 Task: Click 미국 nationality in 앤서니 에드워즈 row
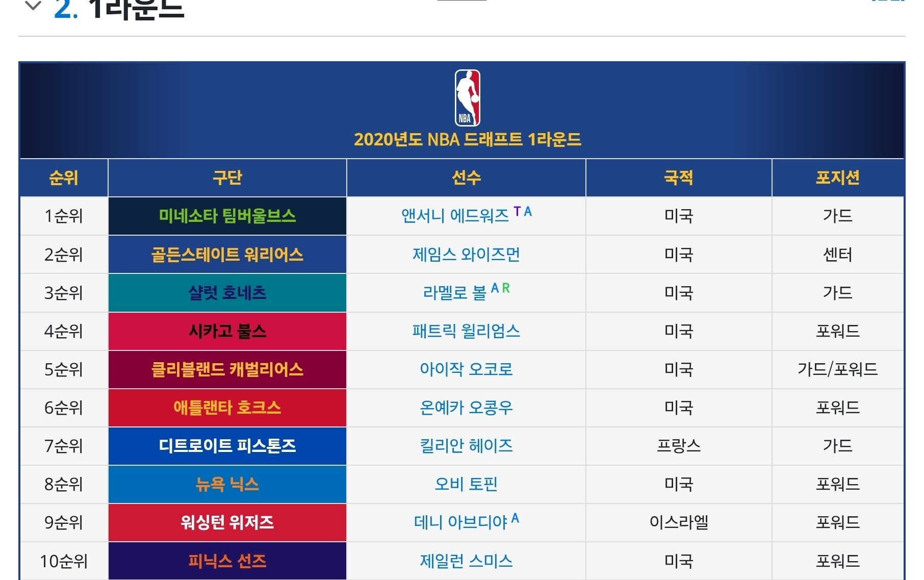coord(679,216)
